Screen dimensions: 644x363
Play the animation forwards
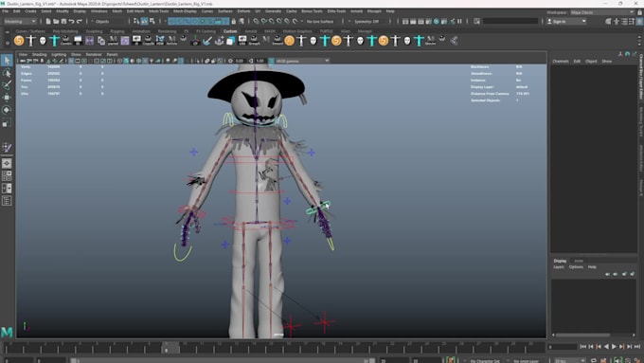click(x=614, y=347)
